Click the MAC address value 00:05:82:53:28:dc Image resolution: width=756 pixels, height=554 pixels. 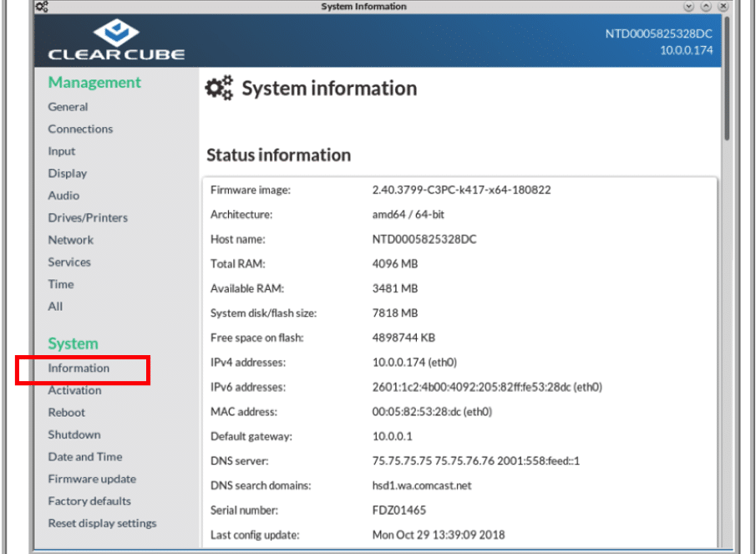click(x=432, y=411)
